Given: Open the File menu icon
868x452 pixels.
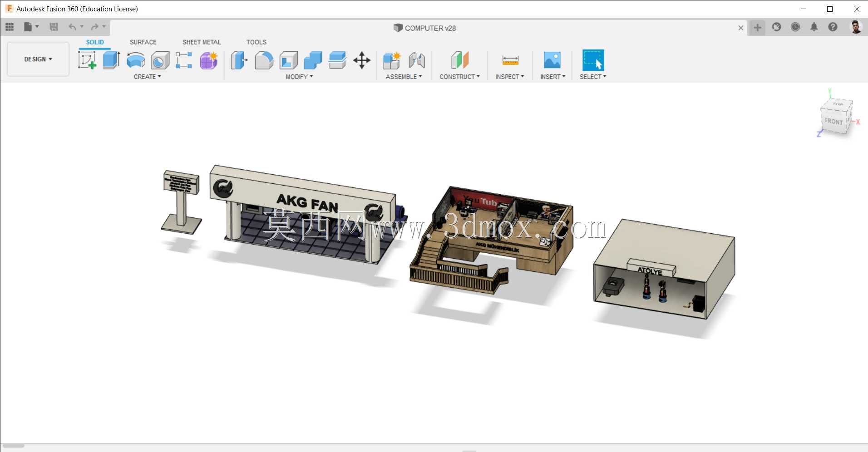Looking at the screenshot, I should (28, 27).
